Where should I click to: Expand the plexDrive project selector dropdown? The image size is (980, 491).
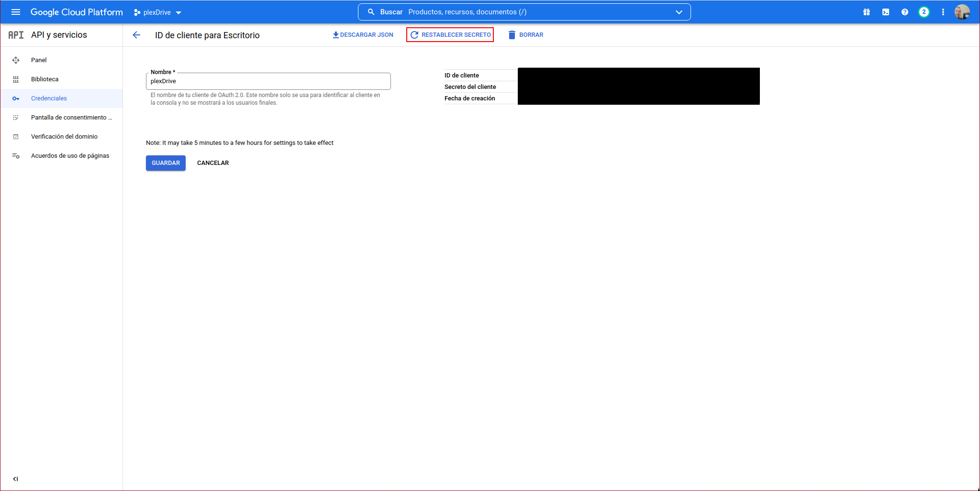coord(158,12)
